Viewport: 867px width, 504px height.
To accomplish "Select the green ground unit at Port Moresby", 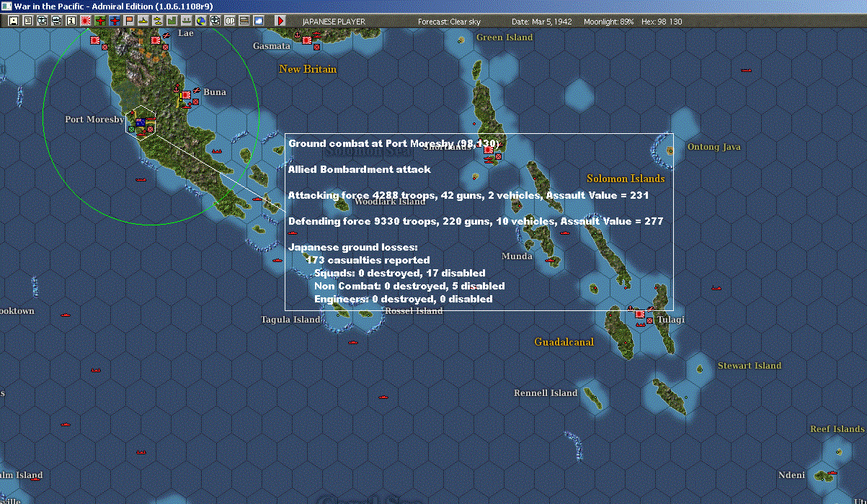I will [132, 129].
